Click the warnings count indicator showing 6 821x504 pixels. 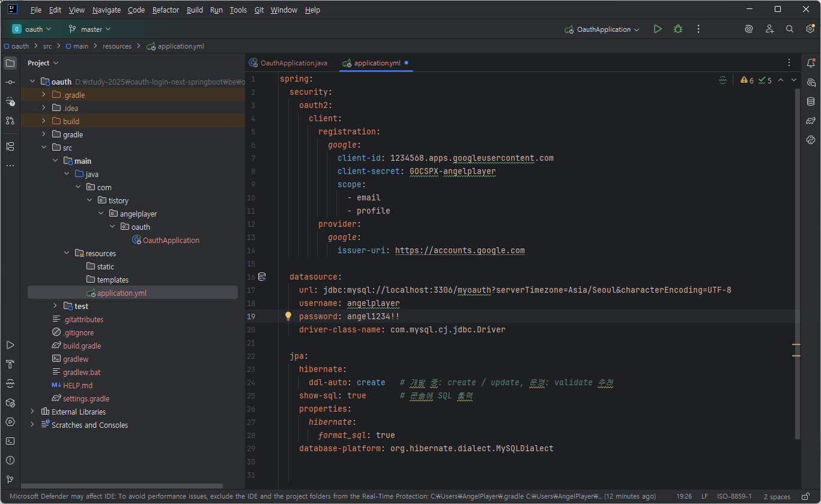[747, 80]
